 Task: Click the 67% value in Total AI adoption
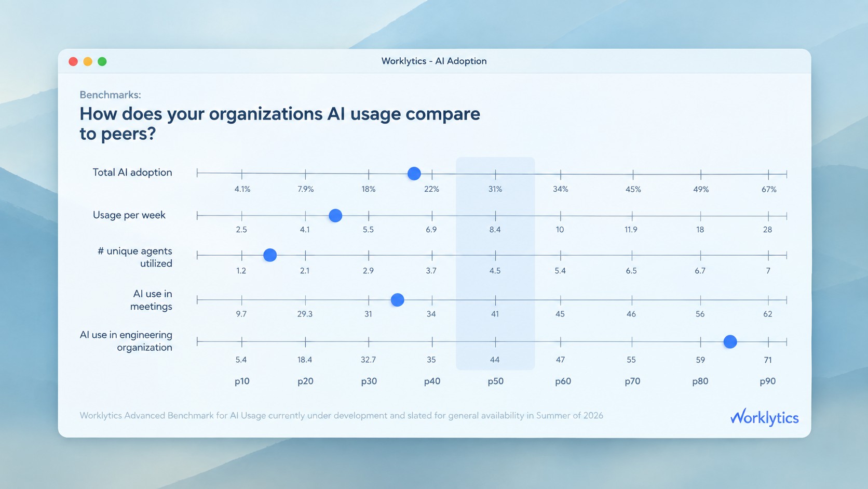(769, 189)
